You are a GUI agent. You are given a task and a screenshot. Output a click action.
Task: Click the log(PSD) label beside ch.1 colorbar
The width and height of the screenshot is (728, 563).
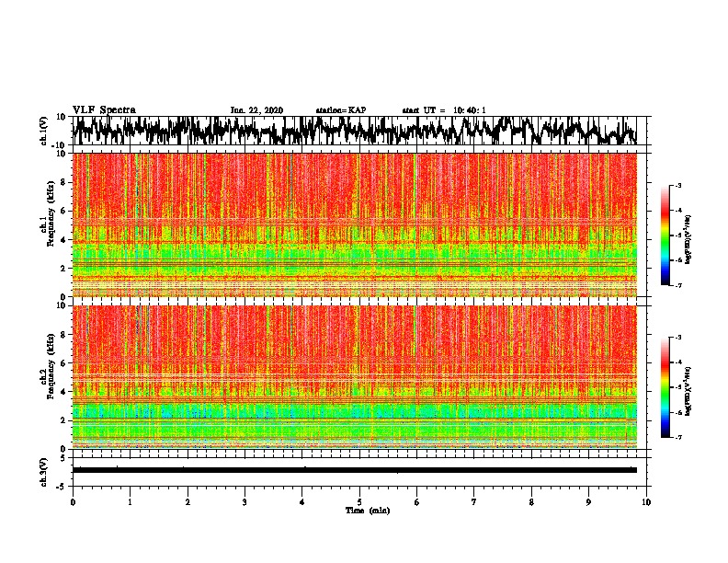[689, 239]
